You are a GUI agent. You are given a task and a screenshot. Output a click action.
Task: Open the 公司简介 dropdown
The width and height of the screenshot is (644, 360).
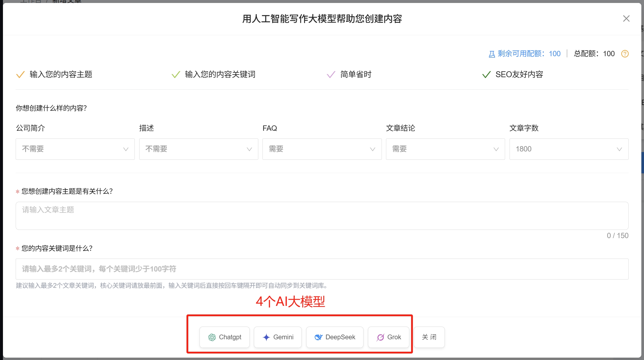point(75,149)
